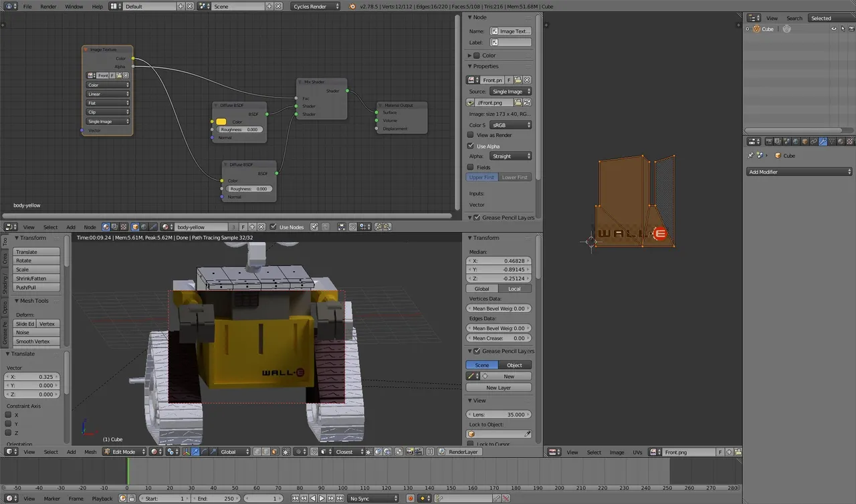Play animation in reverse in timeline
Viewport: 856px width, 504px height.
click(312, 498)
